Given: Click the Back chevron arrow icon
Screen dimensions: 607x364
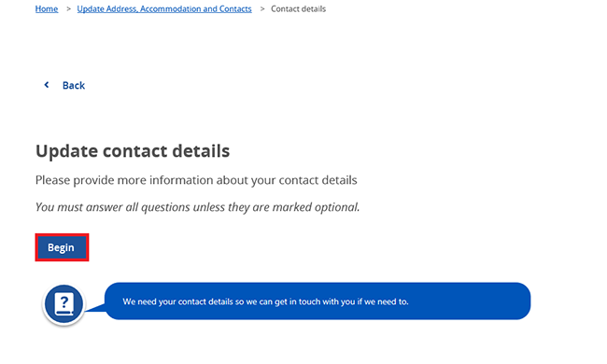Looking at the screenshot, I should pos(47,85).
